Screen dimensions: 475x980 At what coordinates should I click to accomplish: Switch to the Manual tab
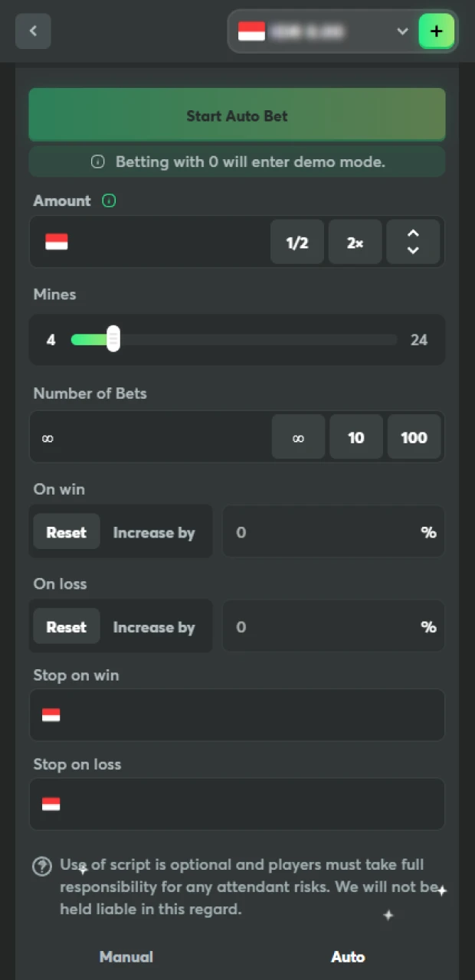click(126, 956)
